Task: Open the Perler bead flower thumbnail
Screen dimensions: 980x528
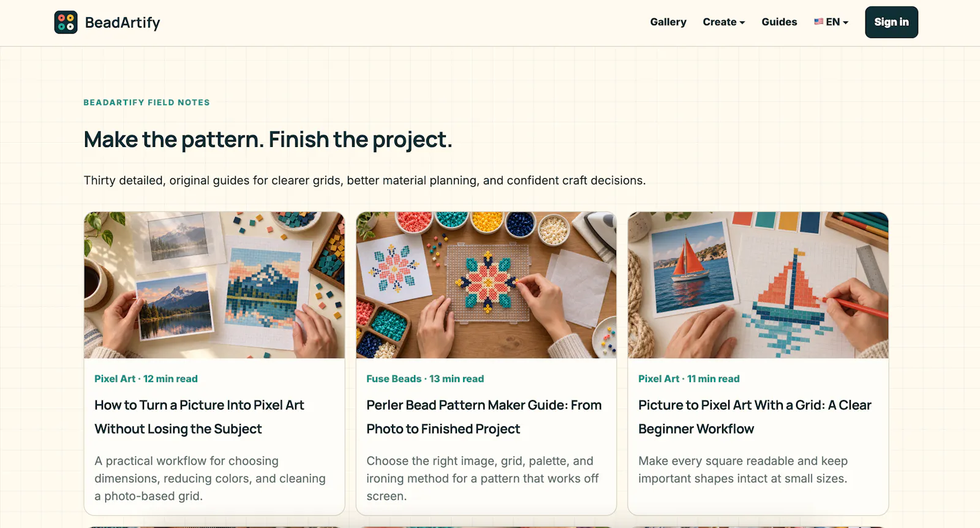Action: [486, 285]
